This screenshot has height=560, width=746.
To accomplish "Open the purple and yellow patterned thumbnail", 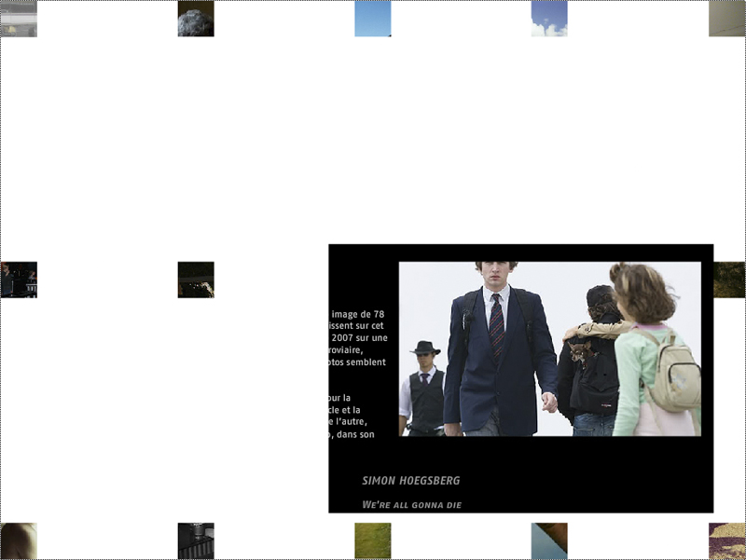I will click(x=727, y=541).
